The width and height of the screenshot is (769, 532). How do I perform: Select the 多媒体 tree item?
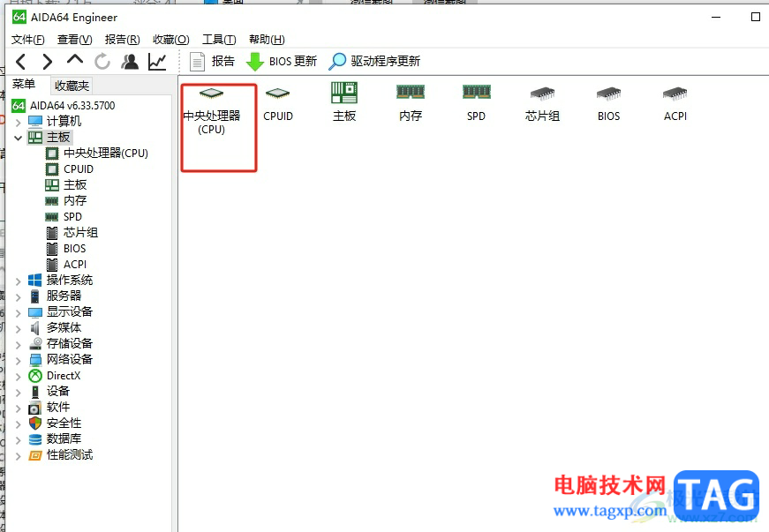click(55, 327)
